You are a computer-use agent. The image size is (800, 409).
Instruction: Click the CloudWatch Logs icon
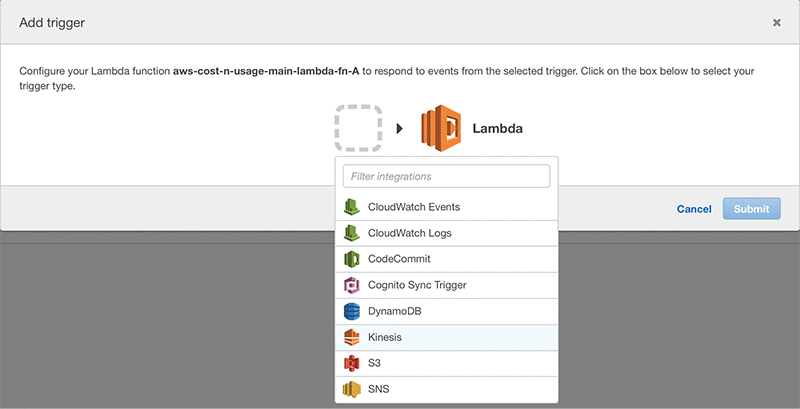tap(352, 233)
